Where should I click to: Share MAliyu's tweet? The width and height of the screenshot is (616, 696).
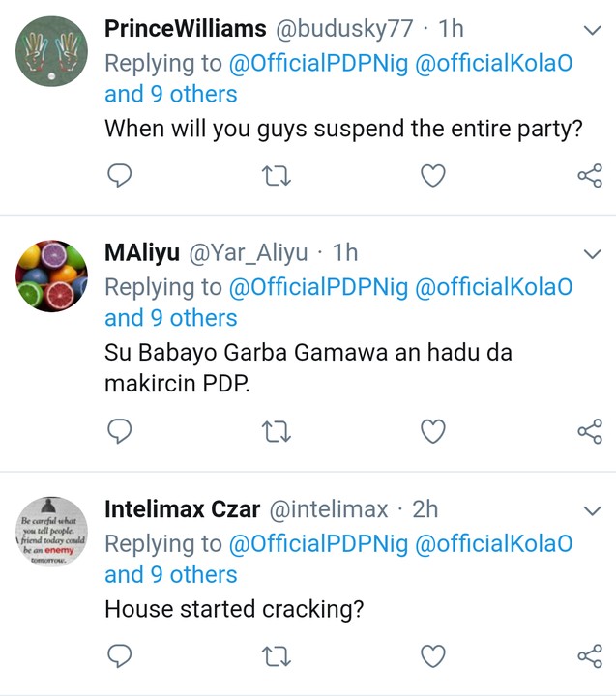589,430
